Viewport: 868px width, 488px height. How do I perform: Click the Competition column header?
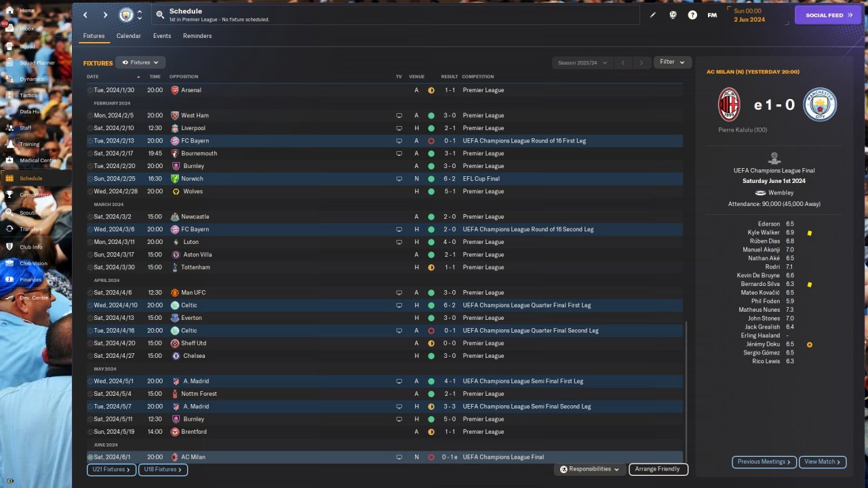pyautogui.click(x=477, y=77)
